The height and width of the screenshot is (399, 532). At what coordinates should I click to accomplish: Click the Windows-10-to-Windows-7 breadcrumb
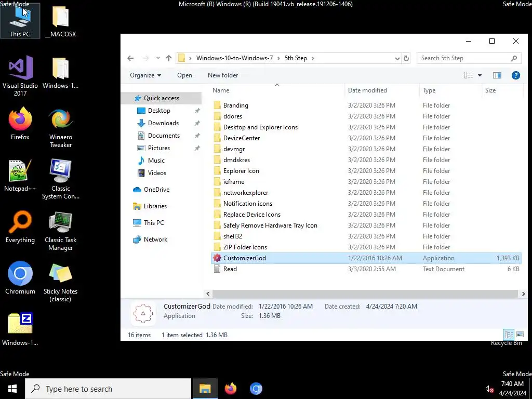pyautogui.click(x=234, y=58)
